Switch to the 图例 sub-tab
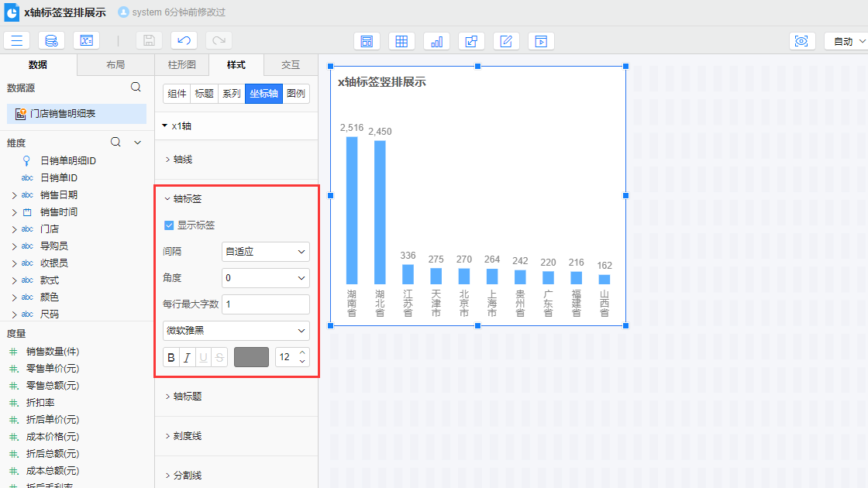This screenshot has height=488, width=868. tap(296, 93)
